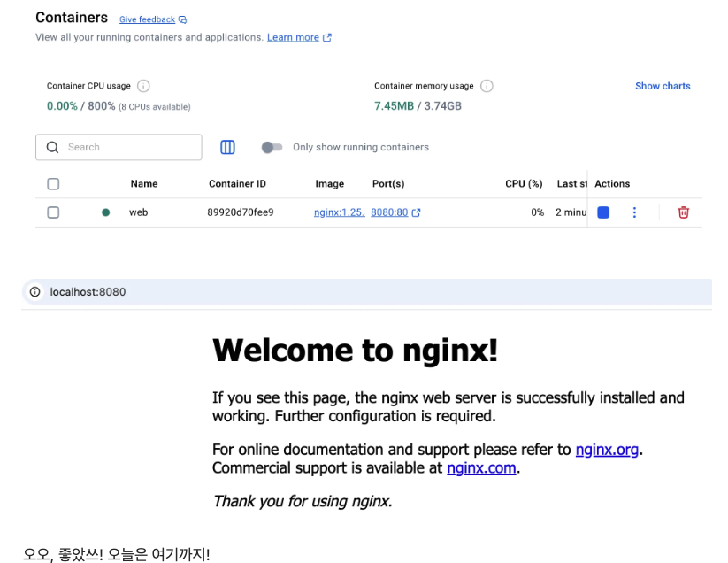Sort by the Name column header
This screenshot has height=563, width=728.
(144, 184)
